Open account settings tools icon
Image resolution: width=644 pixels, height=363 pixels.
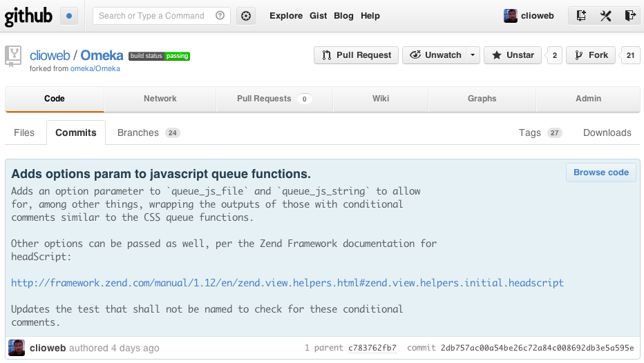(x=606, y=16)
